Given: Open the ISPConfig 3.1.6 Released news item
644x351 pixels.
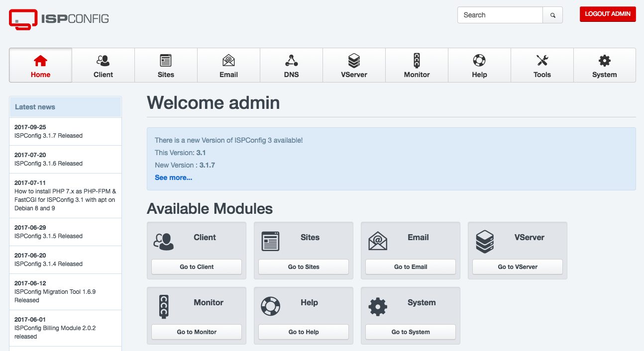Looking at the screenshot, I should point(65,159).
